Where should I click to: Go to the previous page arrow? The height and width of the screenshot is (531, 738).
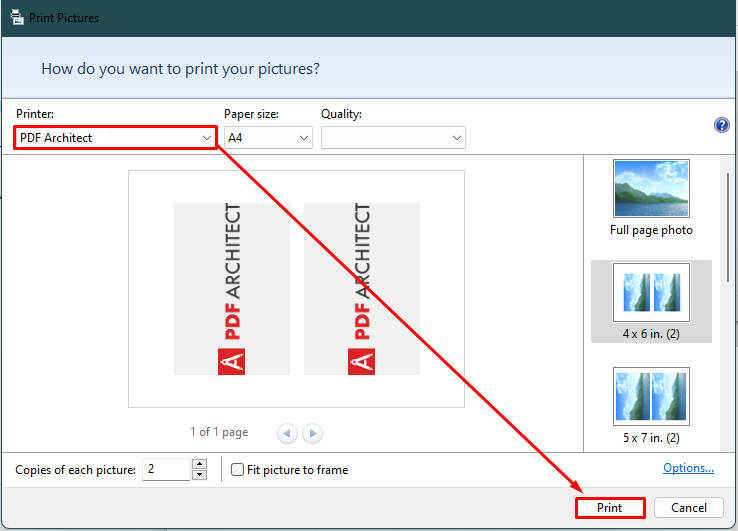[x=287, y=433]
